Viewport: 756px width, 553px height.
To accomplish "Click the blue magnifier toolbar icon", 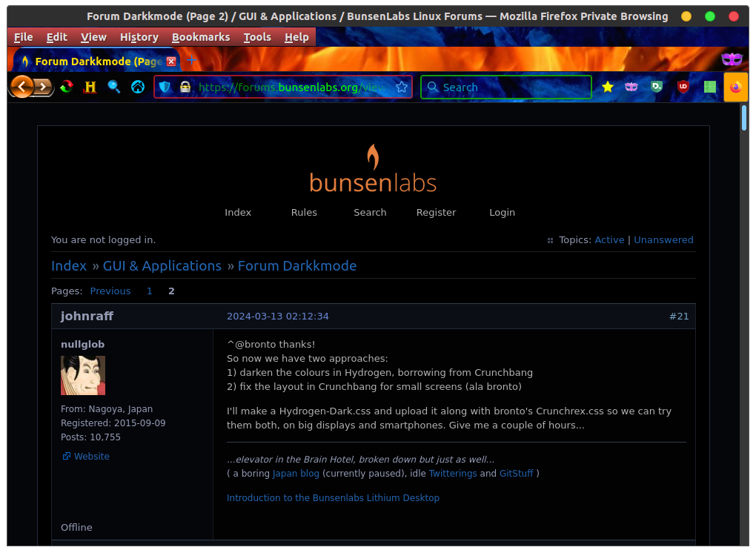I will [114, 87].
